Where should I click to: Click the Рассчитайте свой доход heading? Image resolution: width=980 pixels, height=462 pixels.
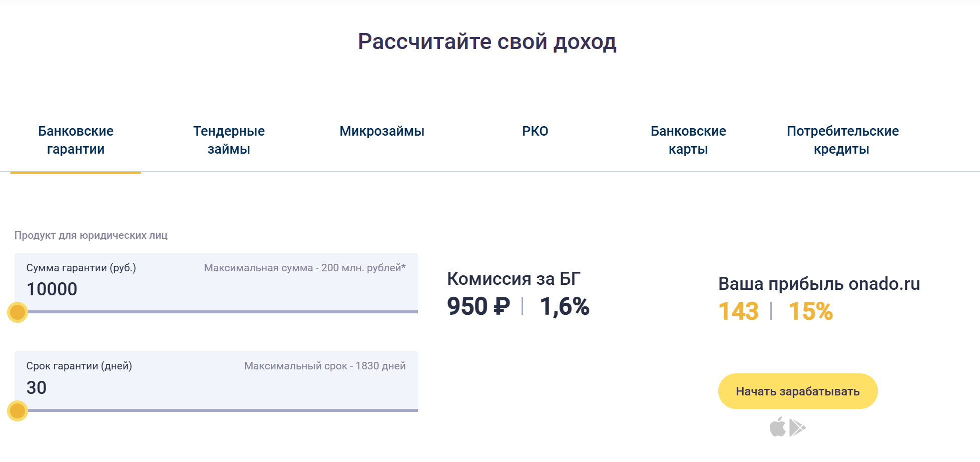point(487,42)
